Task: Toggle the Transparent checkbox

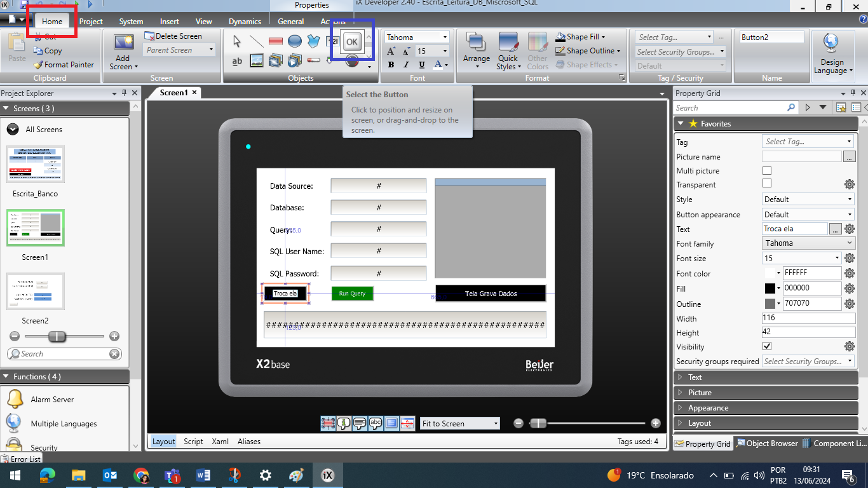Action: (x=767, y=184)
